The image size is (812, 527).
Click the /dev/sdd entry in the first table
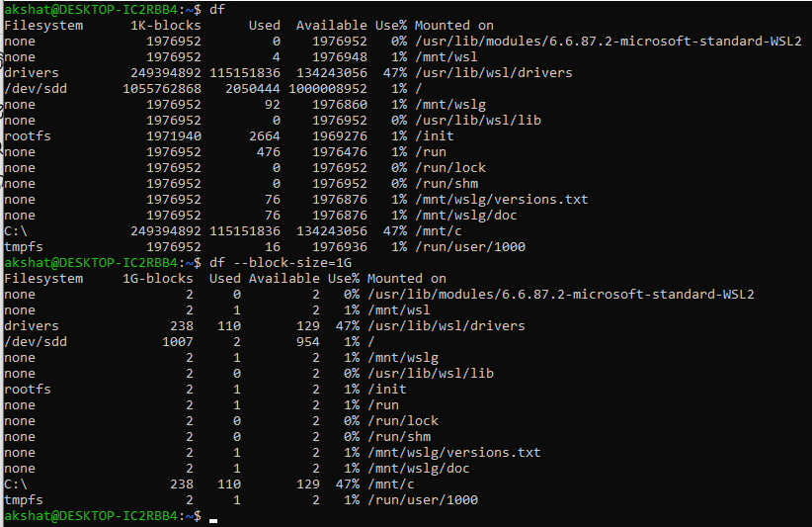pos(36,89)
